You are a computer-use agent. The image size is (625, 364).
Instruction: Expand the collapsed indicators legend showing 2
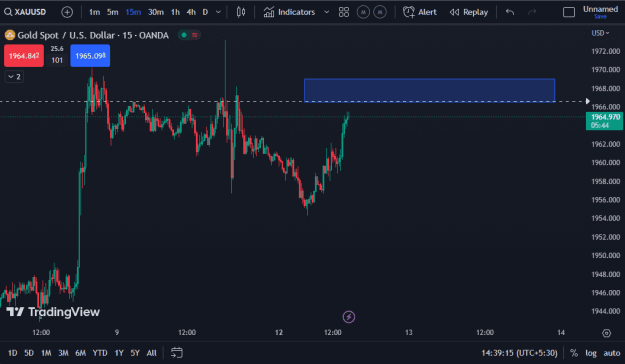click(x=14, y=77)
